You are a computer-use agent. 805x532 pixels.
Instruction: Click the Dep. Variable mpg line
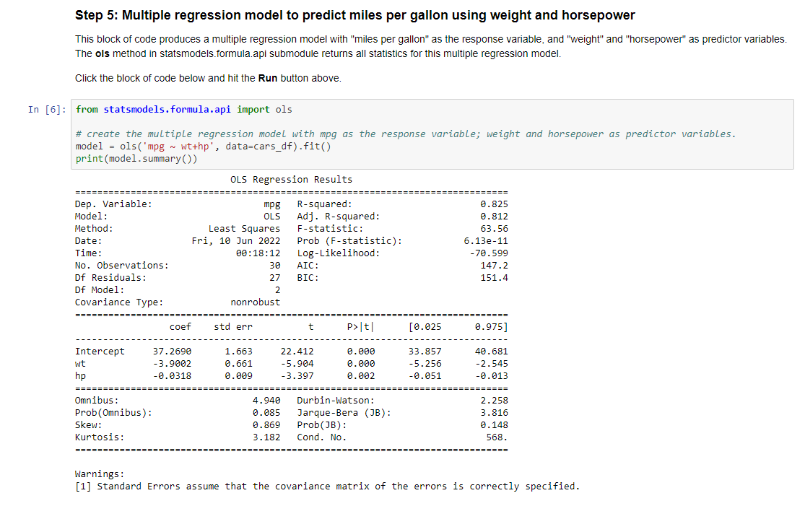[173, 204]
